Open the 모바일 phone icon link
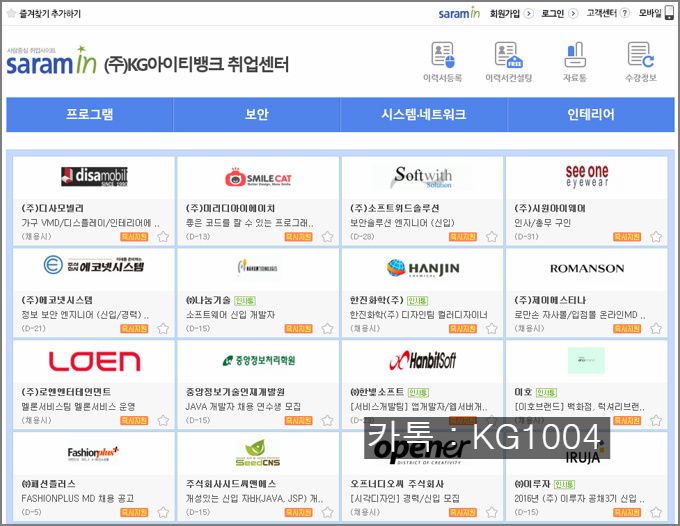 pos(669,13)
